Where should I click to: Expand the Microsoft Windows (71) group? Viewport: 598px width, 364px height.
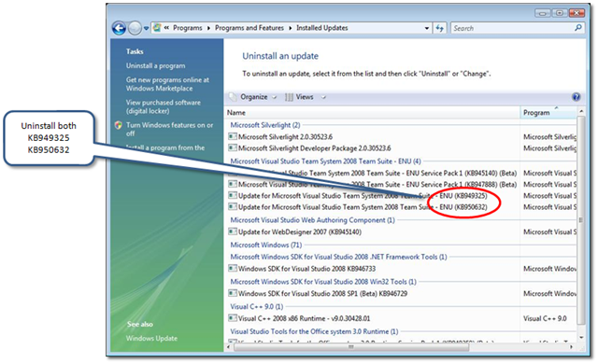(265, 245)
